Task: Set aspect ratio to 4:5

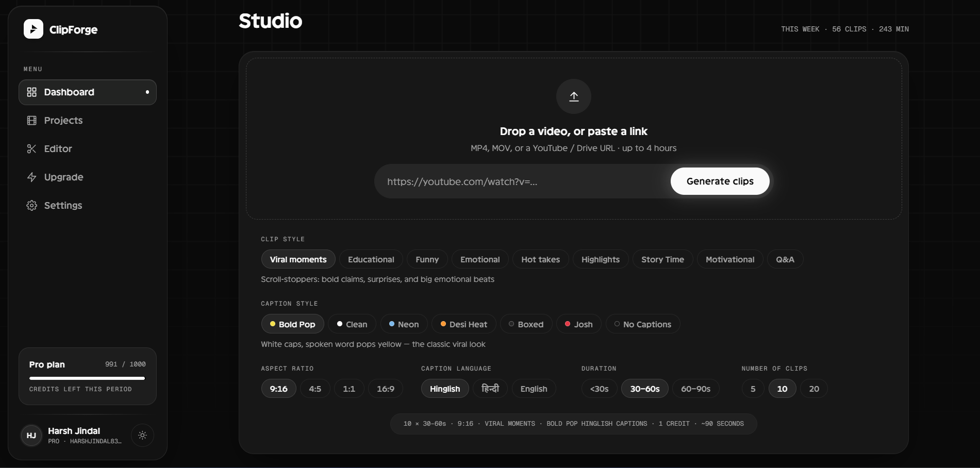Action: [x=315, y=389]
